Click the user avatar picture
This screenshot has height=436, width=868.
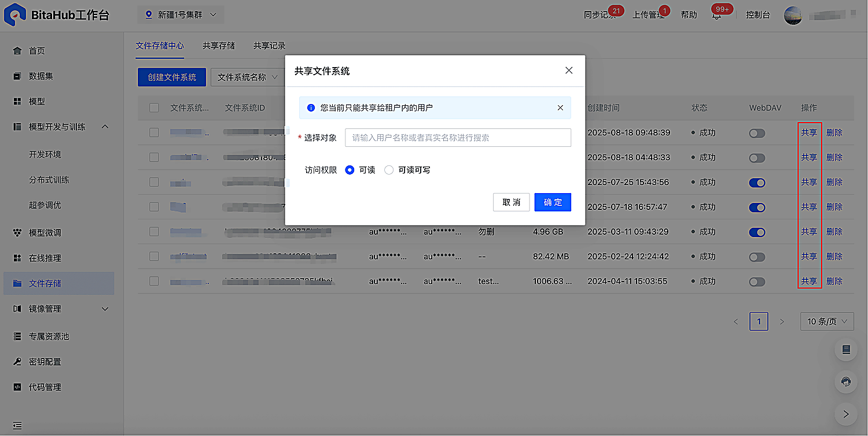pyautogui.click(x=793, y=16)
